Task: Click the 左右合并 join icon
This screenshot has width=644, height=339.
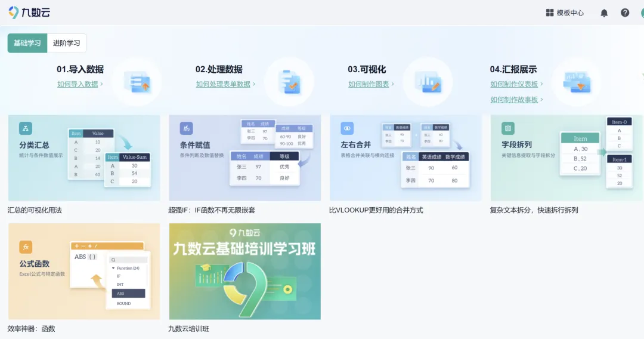Action: [347, 128]
